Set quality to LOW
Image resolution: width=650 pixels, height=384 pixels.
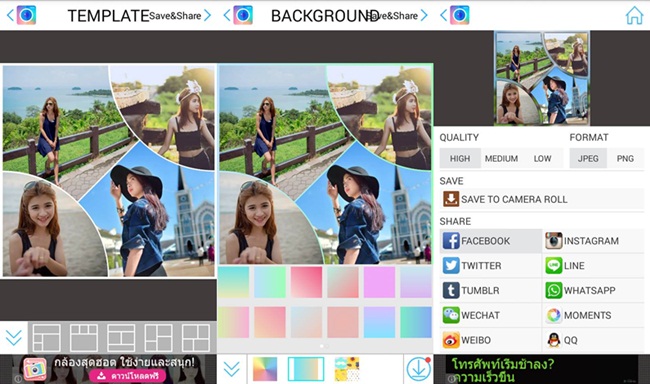(542, 158)
